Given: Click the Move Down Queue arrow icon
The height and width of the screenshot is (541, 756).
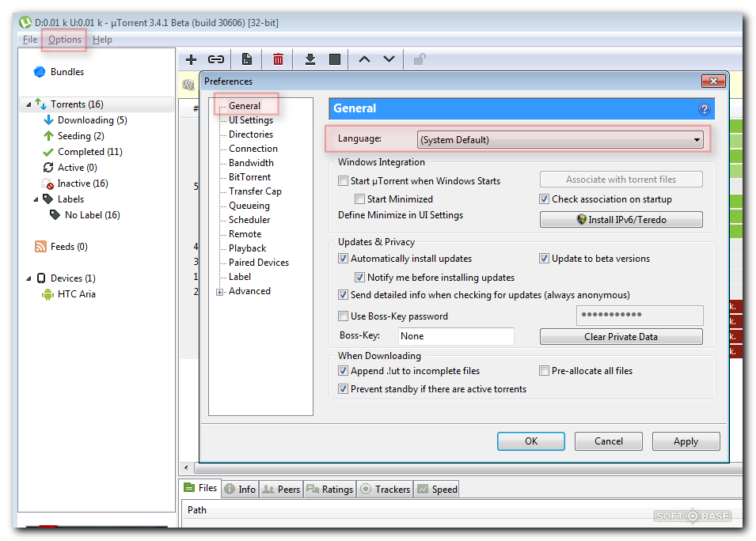Looking at the screenshot, I should coord(389,59).
